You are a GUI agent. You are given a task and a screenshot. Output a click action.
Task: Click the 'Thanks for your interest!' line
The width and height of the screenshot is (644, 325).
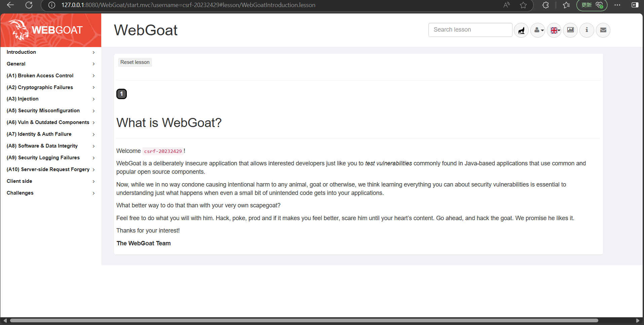click(x=148, y=231)
